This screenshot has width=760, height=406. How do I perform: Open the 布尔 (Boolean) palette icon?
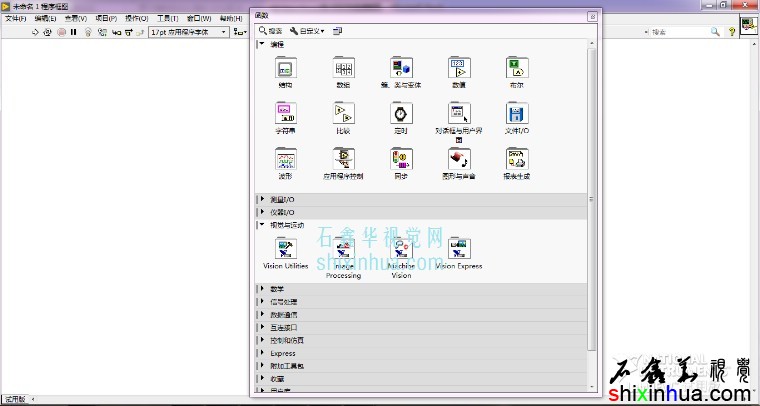(517, 68)
